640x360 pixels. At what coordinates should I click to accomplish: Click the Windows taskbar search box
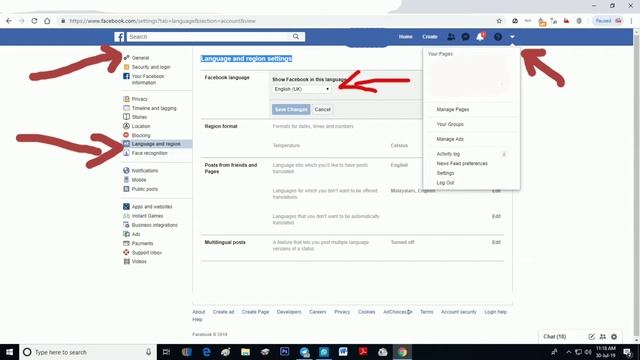(x=88, y=352)
